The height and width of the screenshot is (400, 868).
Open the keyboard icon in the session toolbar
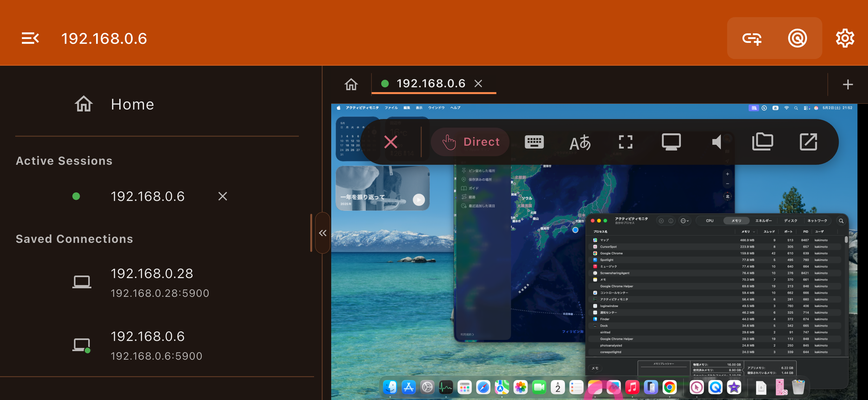(534, 142)
